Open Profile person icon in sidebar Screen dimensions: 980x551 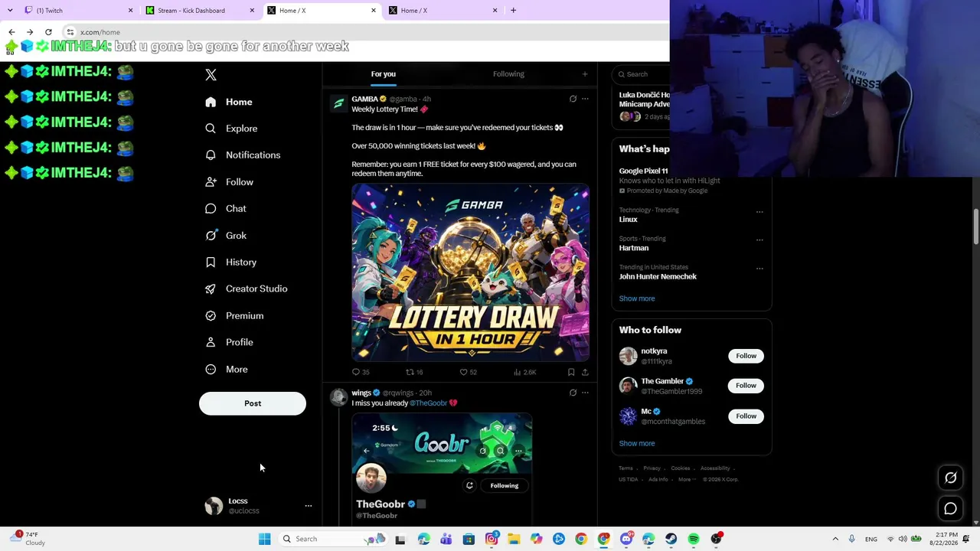coord(211,343)
